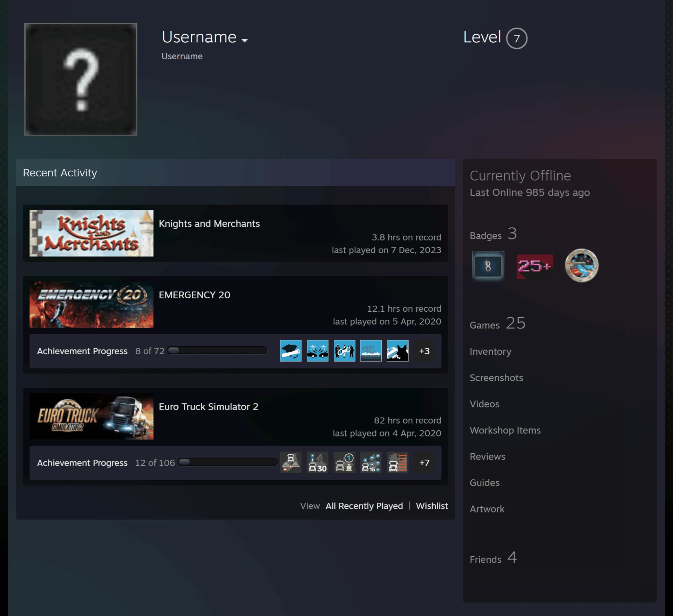Open Screenshots from the sidebar
The width and height of the screenshot is (673, 616).
tap(496, 378)
